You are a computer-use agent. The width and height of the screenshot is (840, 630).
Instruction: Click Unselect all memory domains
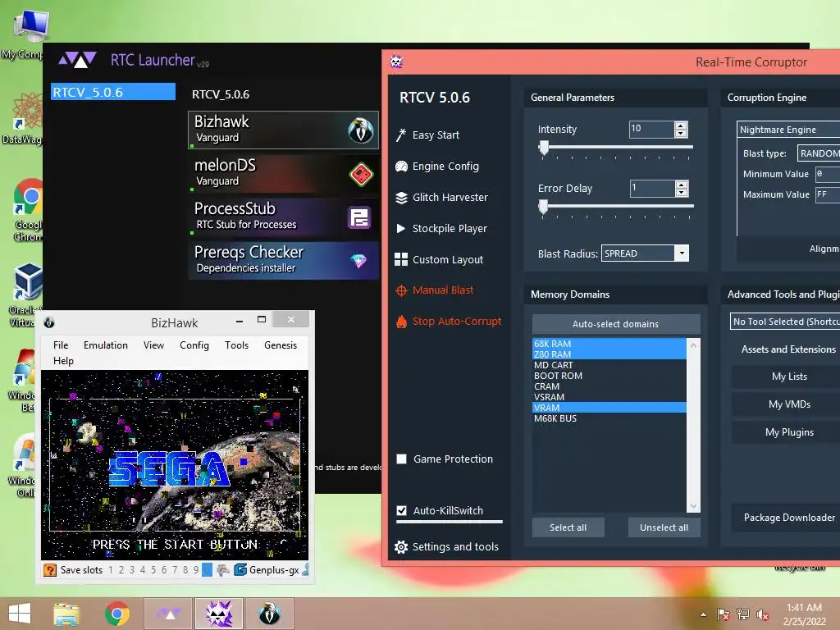tap(664, 527)
